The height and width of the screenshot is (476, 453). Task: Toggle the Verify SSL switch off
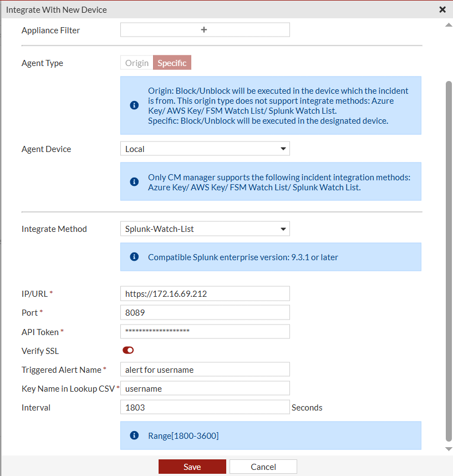(x=128, y=350)
